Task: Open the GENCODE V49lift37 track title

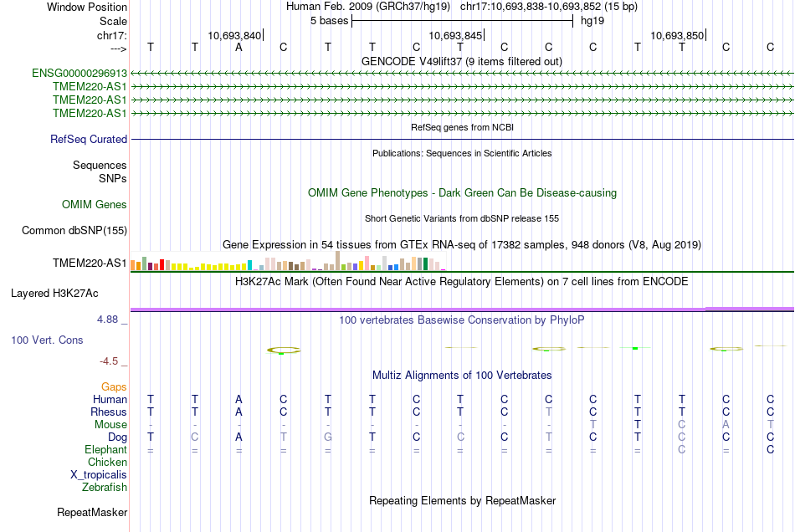Action: (x=461, y=62)
